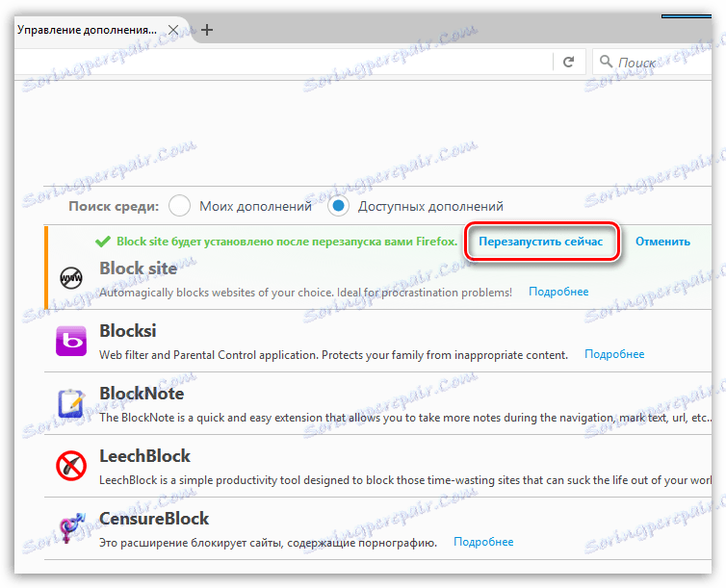Open Подробнее link for Blocksi
The height and width of the screenshot is (588, 726).
point(614,354)
